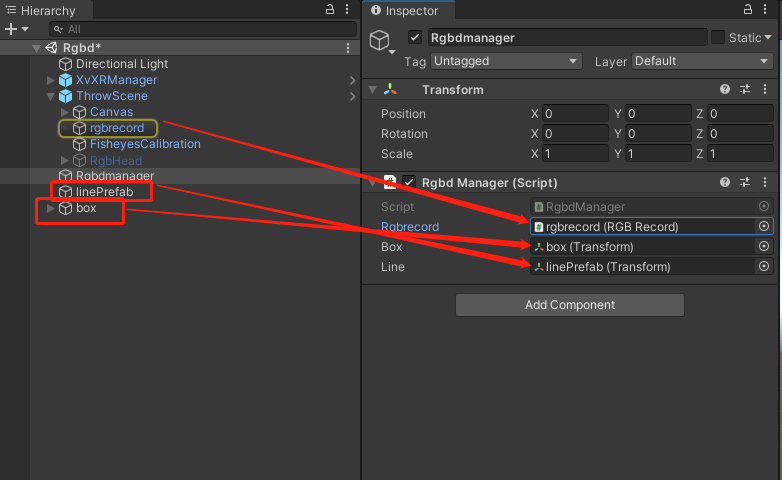Click the RgbdManager script reference field
The height and width of the screenshot is (480, 782).
(651, 207)
